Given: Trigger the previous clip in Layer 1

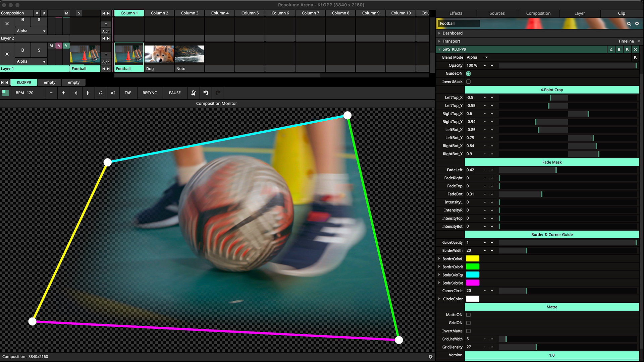Looking at the screenshot, I should [x=104, y=69].
